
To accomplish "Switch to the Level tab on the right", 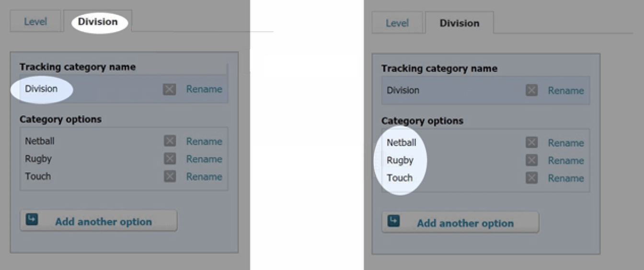I will [x=397, y=23].
